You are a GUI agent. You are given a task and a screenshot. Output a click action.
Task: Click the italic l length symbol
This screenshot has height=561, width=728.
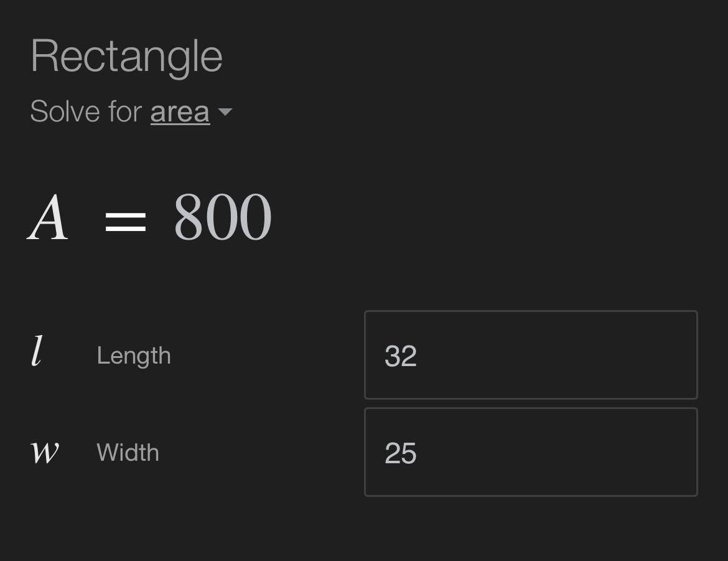(37, 352)
